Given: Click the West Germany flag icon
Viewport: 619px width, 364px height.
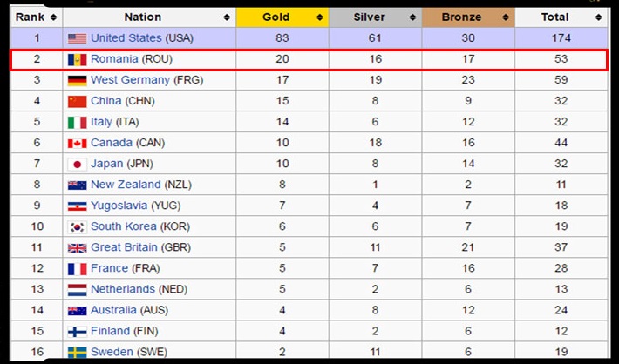Looking at the screenshot, I should 77,80.
